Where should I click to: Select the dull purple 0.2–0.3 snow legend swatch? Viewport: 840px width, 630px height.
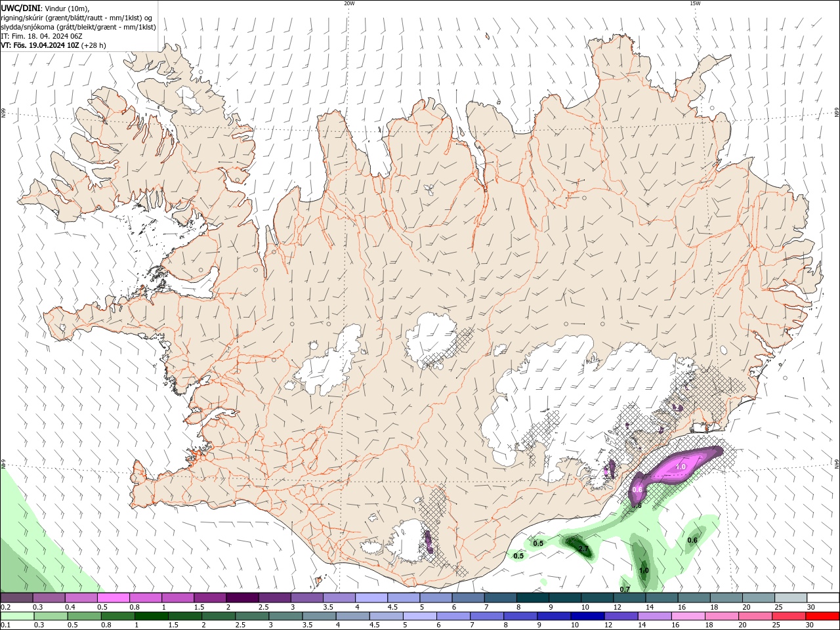click(17, 598)
